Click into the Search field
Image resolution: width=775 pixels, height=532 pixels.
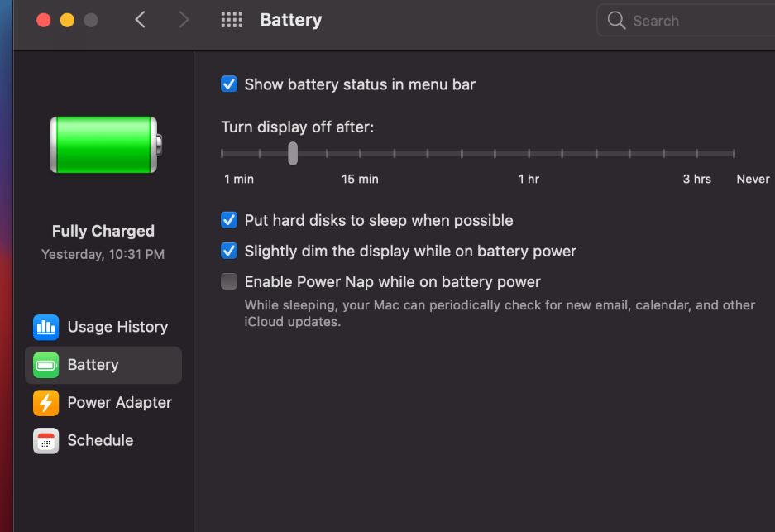[695, 21]
